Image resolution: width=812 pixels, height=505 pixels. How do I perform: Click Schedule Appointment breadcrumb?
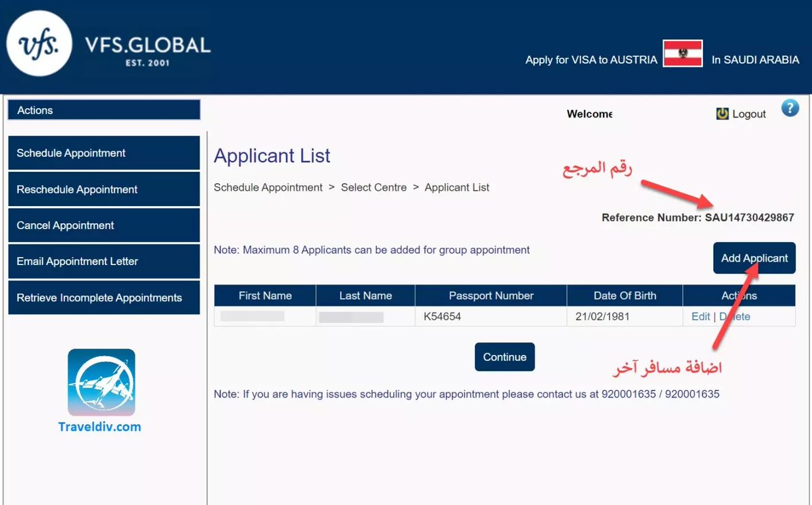(268, 187)
